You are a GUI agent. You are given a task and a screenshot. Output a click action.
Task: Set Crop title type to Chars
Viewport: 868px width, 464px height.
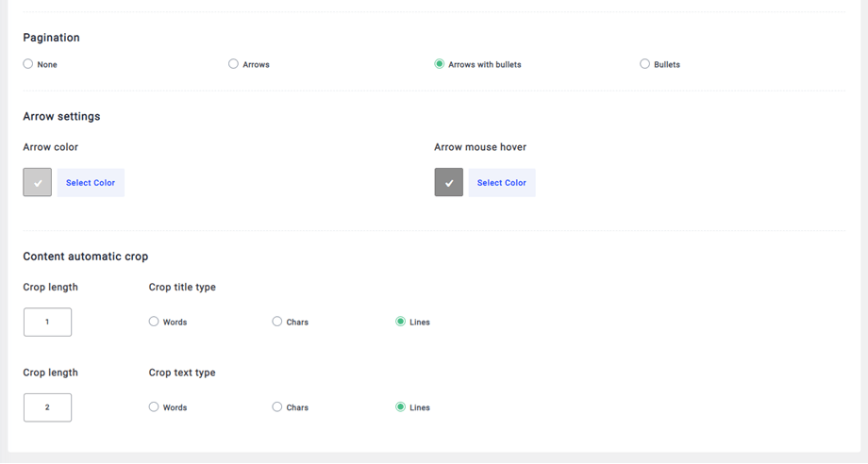[277, 322]
